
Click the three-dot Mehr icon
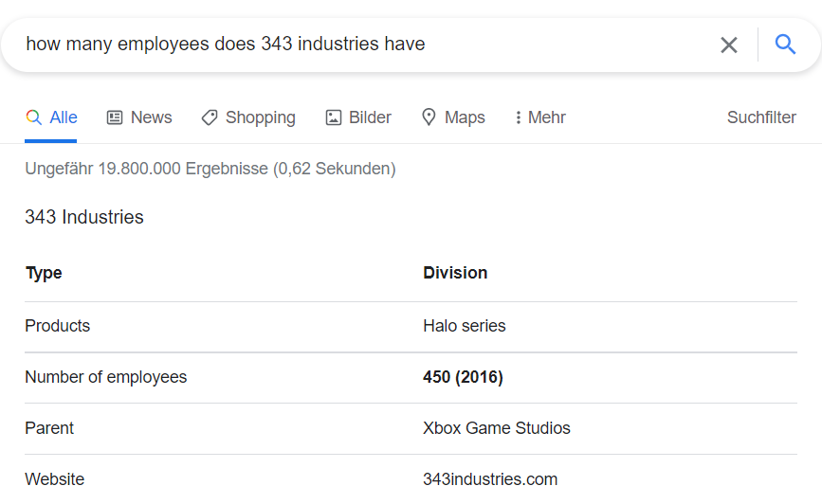click(518, 117)
